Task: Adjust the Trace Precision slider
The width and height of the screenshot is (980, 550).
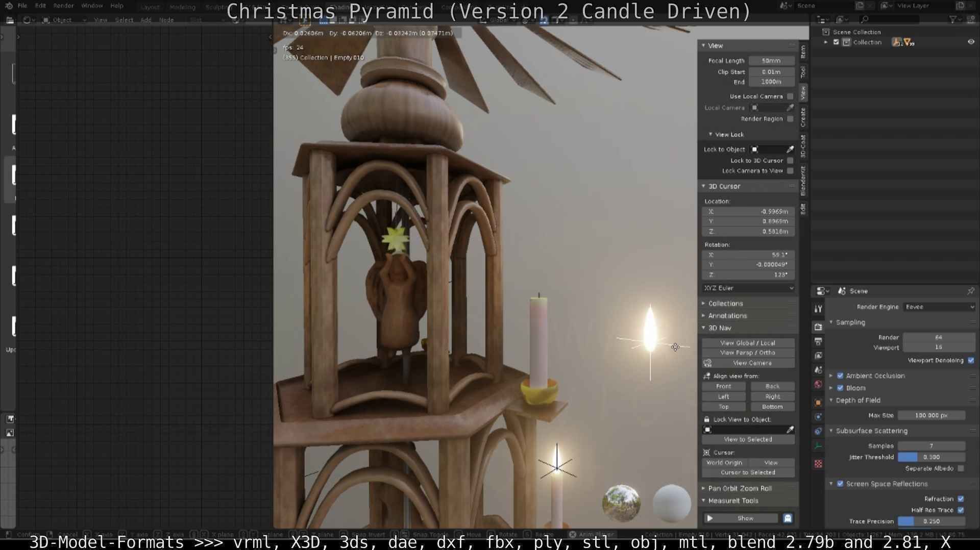Action: point(932,522)
